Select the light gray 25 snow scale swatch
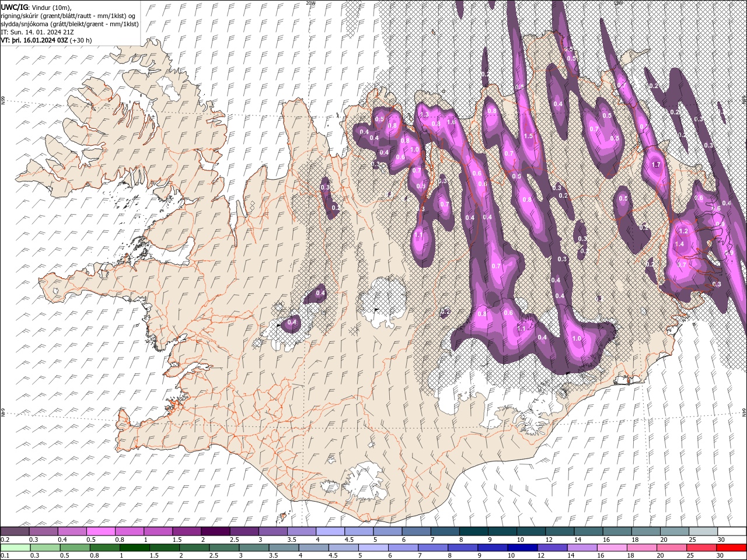747x560 pixels. coord(703,531)
